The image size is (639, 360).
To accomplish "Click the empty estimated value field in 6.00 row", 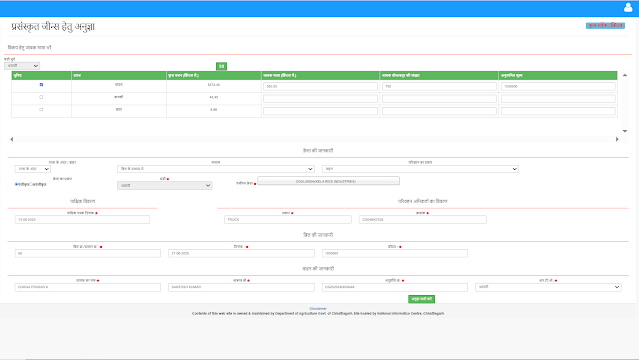I will point(558,111).
